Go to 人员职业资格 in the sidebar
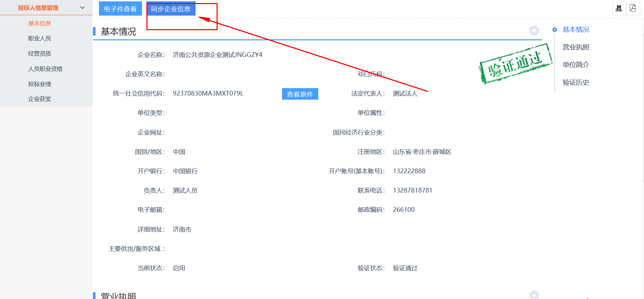Image resolution: width=644 pixels, height=299 pixels. pos(45,69)
